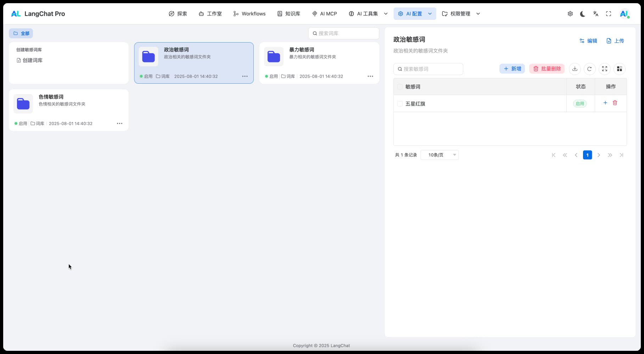The width and height of the screenshot is (644, 354).
Task: Click the 批量删除 button
Action: pyautogui.click(x=547, y=69)
